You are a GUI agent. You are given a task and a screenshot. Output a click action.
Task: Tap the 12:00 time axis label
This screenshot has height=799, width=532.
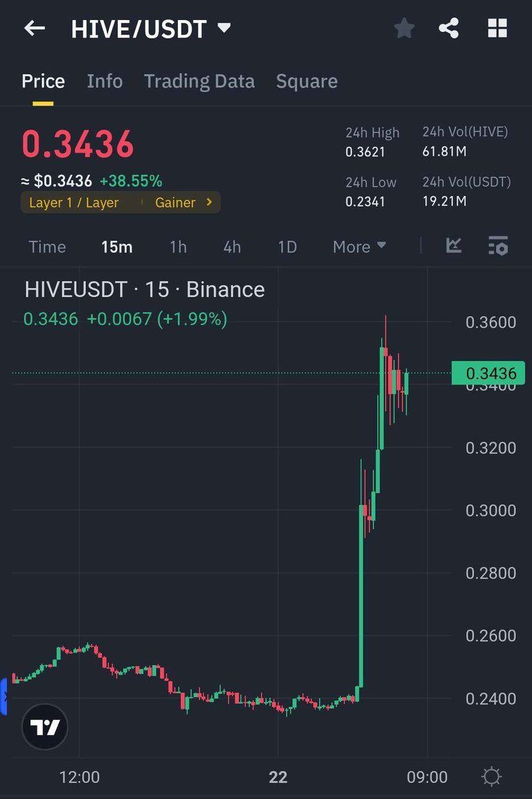(x=80, y=777)
